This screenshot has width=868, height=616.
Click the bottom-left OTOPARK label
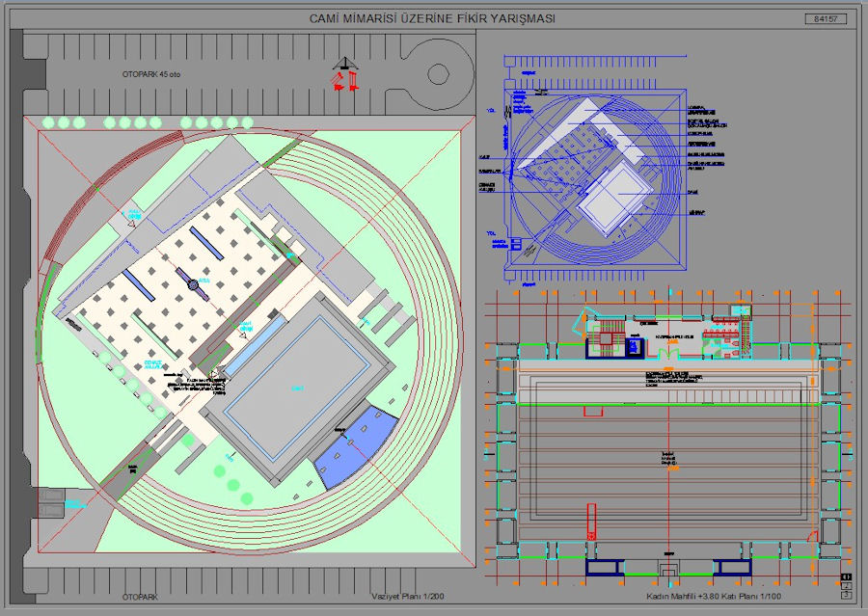[x=141, y=598]
